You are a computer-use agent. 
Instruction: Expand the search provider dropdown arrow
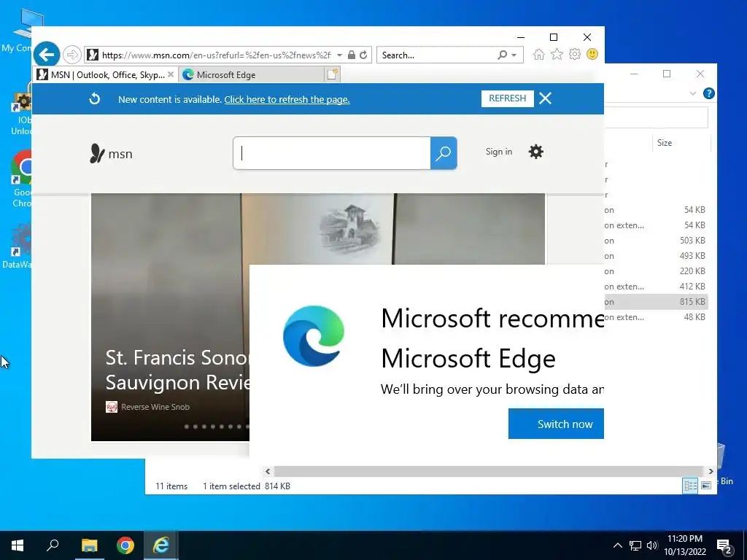(x=514, y=55)
